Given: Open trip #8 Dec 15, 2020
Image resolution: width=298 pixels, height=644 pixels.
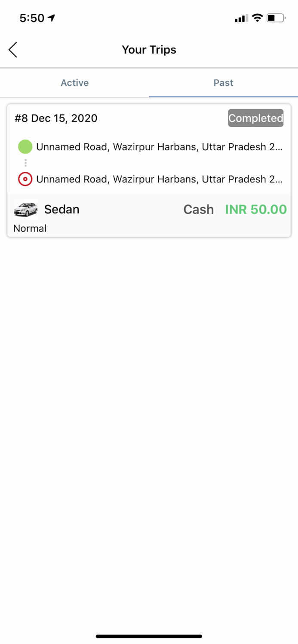Looking at the screenshot, I should [x=56, y=118].
